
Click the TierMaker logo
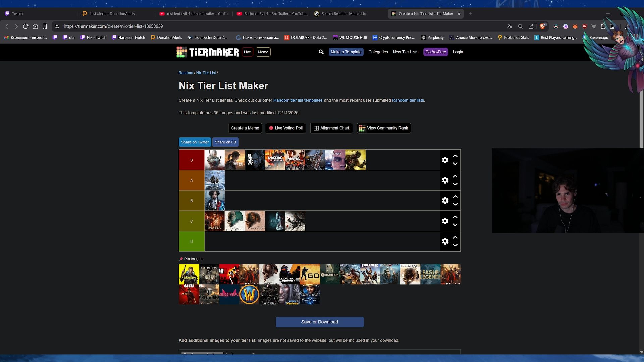(x=208, y=52)
